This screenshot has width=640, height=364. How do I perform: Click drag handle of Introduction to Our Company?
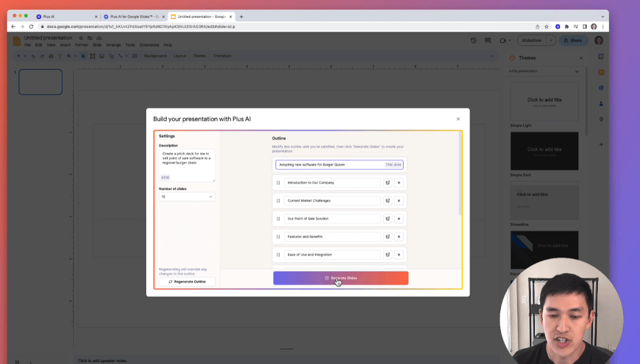278,183
